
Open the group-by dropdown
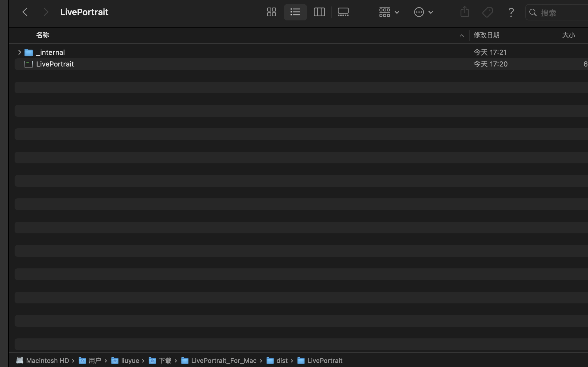(389, 12)
